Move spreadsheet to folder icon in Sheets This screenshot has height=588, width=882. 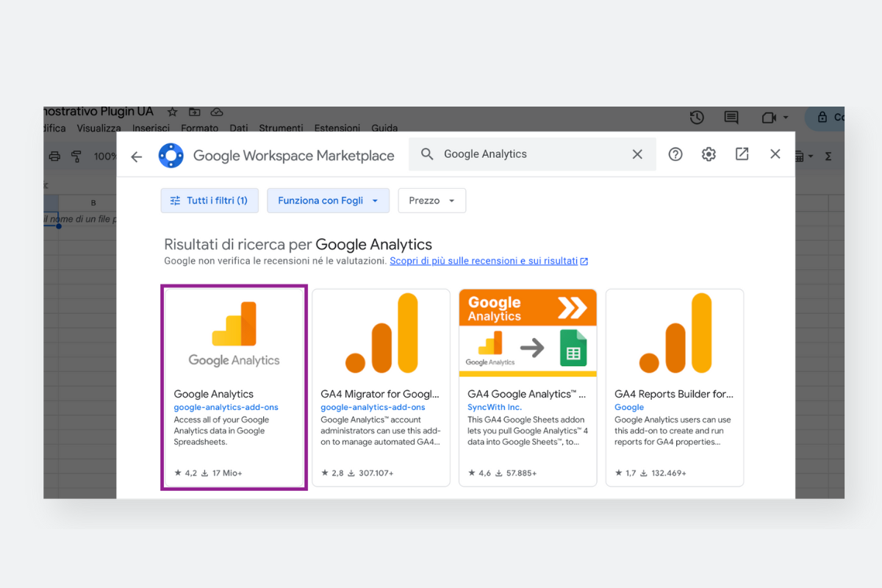(x=194, y=112)
